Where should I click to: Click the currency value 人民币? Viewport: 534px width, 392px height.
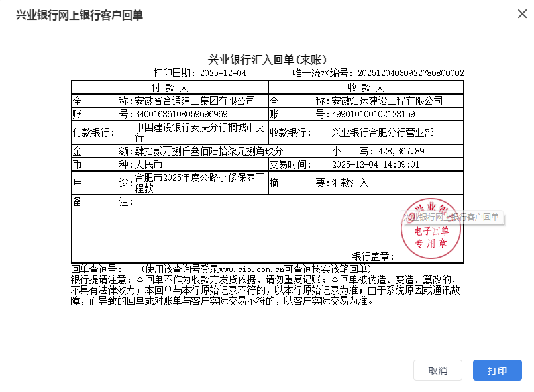pyautogui.click(x=148, y=164)
